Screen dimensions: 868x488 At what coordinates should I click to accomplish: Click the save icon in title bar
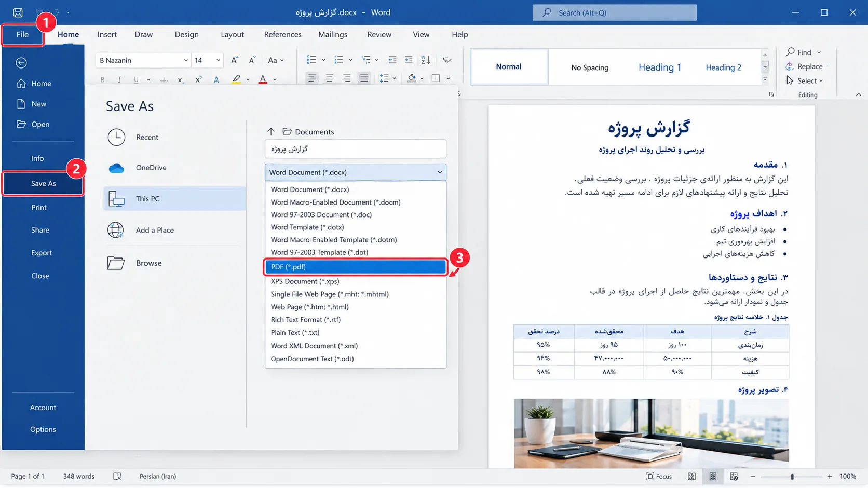tap(18, 12)
